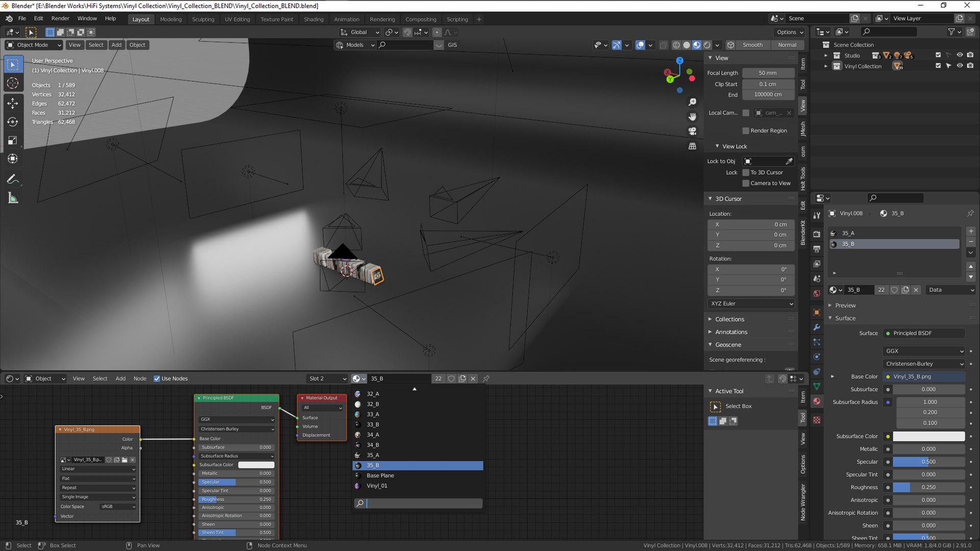Image resolution: width=980 pixels, height=551 pixels.
Task: Open the Object Mode dropdown
Action: [x=34, y=45]
